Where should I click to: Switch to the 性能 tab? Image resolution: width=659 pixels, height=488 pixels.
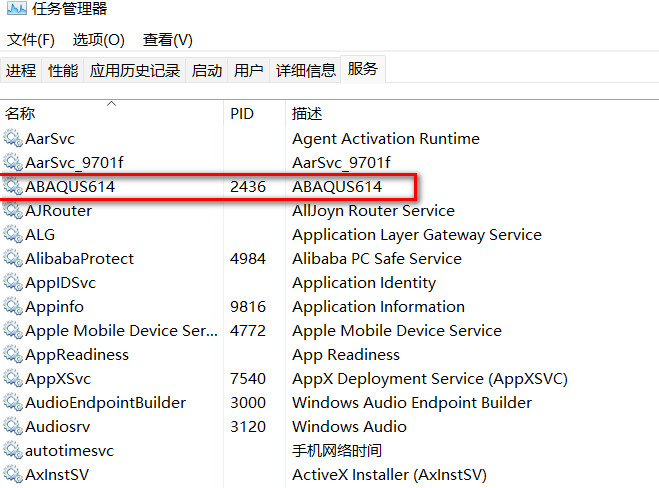[x=63, y=70]
